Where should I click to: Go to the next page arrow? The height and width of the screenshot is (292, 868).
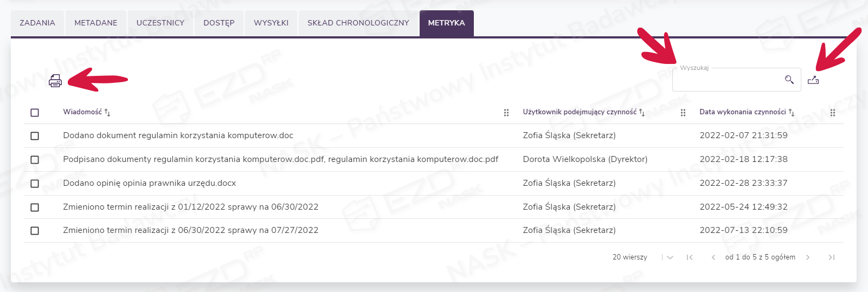click(x=808, y=257)
